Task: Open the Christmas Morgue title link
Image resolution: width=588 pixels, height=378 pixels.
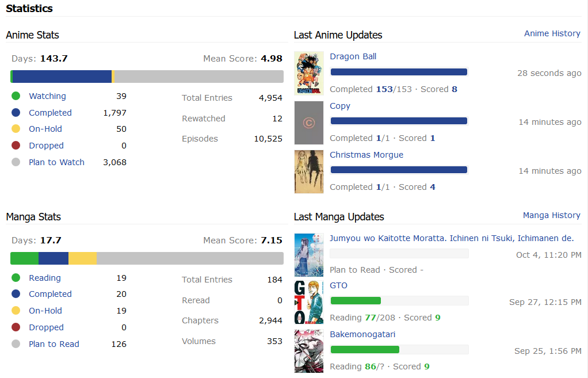Action: pyautogui.click(x=366, y=155)
